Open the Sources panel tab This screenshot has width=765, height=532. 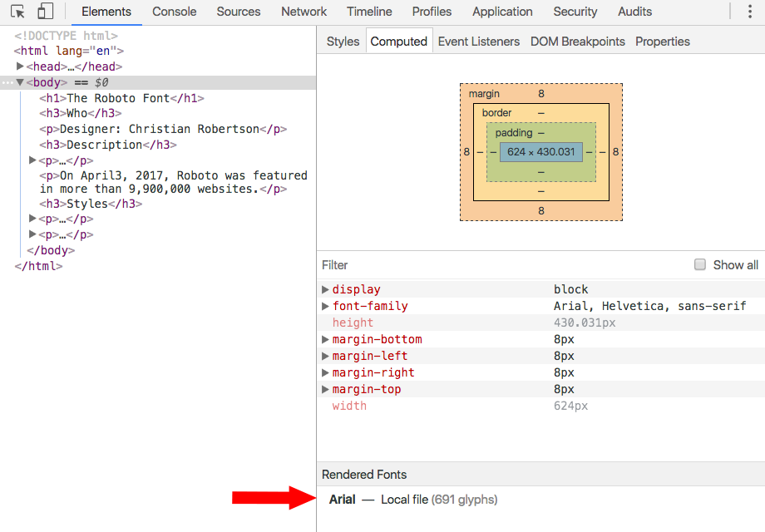[239, 12]
